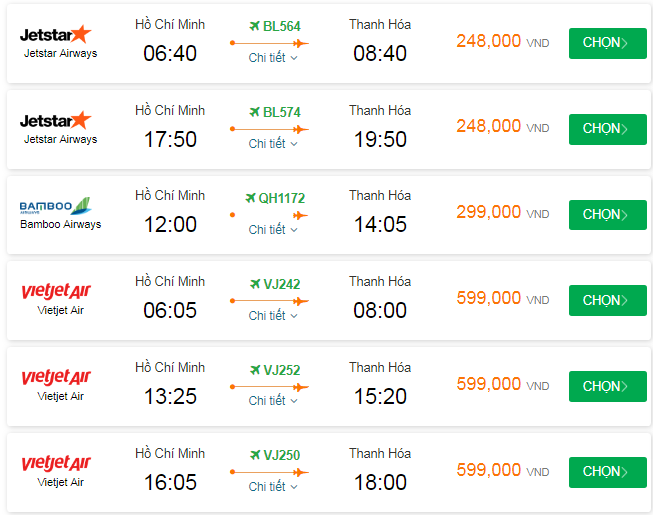The width and height of the screenshot is (653, 515).
Task: Show Chi tiết for Bamboo flight QH1172
Action: pos(273,230)
